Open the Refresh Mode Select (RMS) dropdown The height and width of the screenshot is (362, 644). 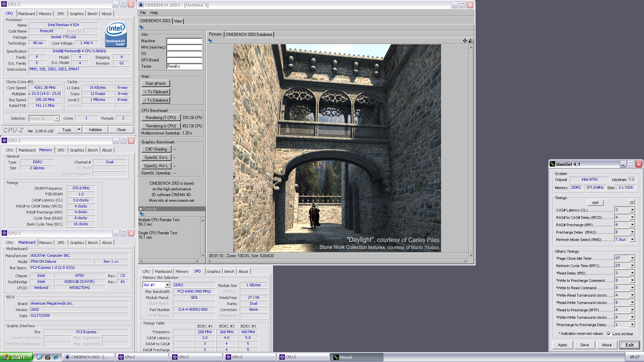[632, 240]
